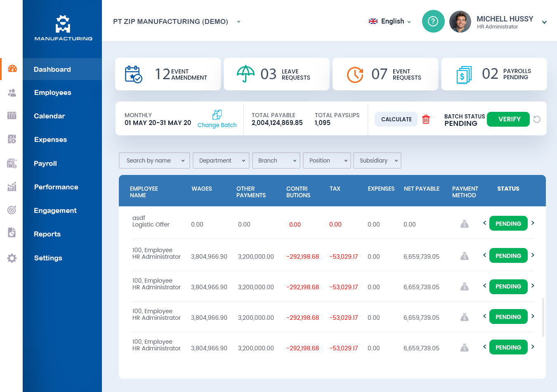Open the English language selector
The image size is (557, 392).
tap(390, 21)
